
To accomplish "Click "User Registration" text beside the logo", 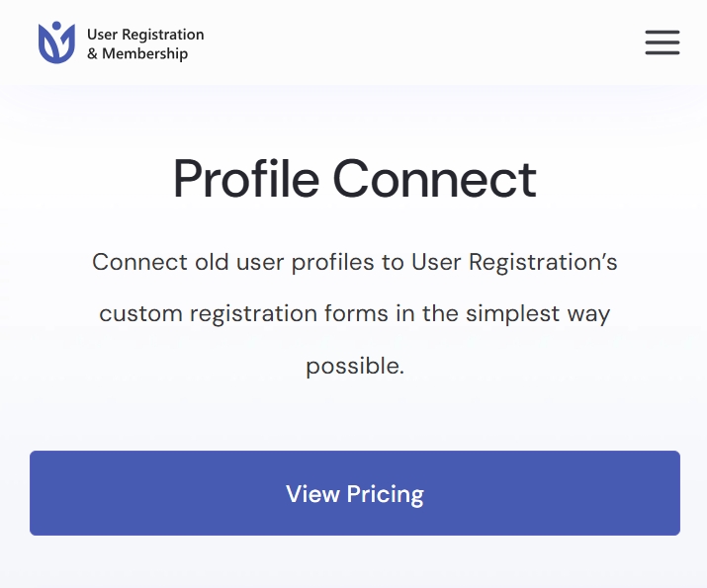I will (x=145, y=35).
